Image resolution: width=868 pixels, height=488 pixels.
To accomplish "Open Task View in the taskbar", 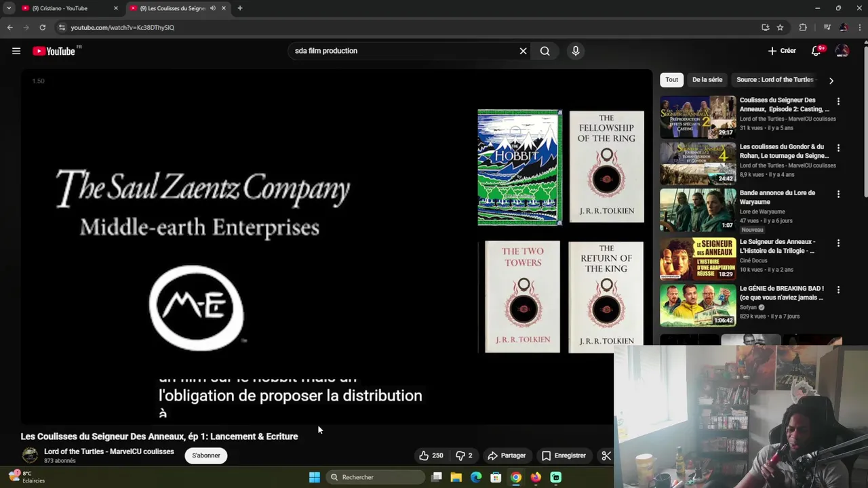I will click(437, 477).
